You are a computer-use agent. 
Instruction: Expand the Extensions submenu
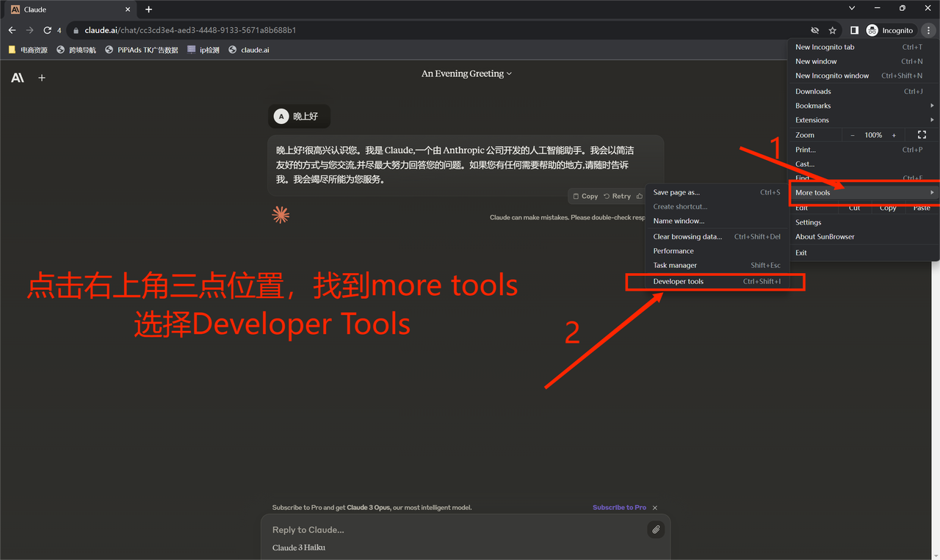pos(863,120)
